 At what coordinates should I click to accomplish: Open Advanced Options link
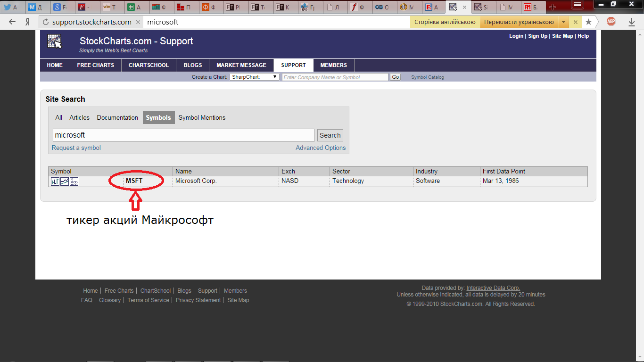point(321,148)
